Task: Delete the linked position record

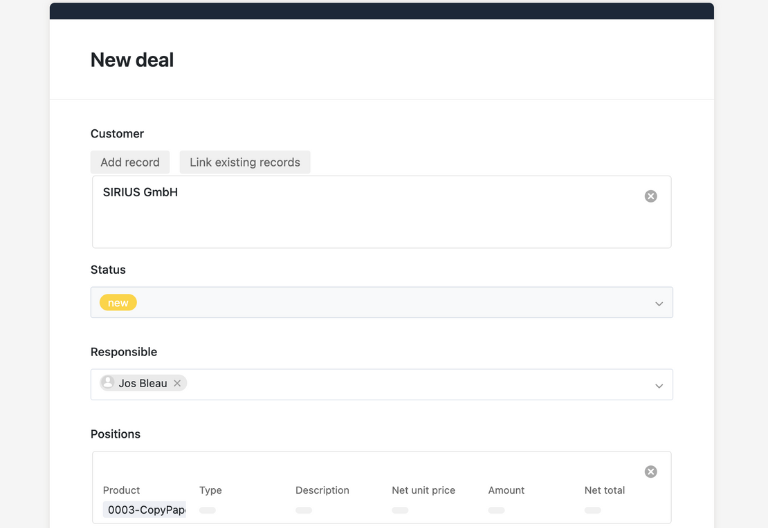Action: point(651,471)
